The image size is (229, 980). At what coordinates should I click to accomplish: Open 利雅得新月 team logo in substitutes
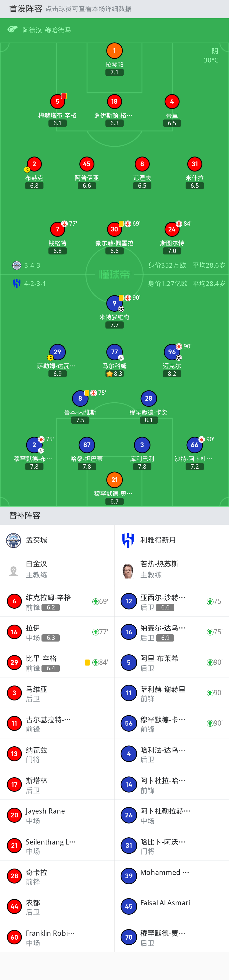click(x=128, y=540)
